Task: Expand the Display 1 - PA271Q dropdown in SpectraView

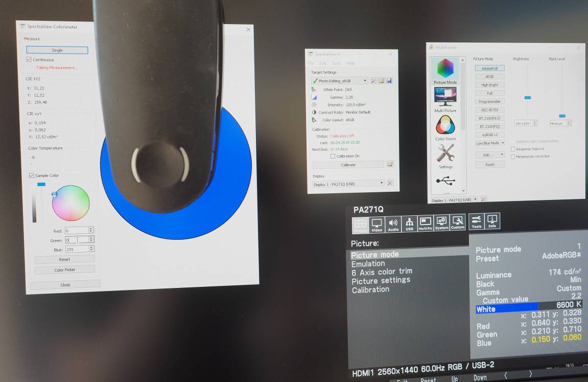Action: (x=348, y=184)
